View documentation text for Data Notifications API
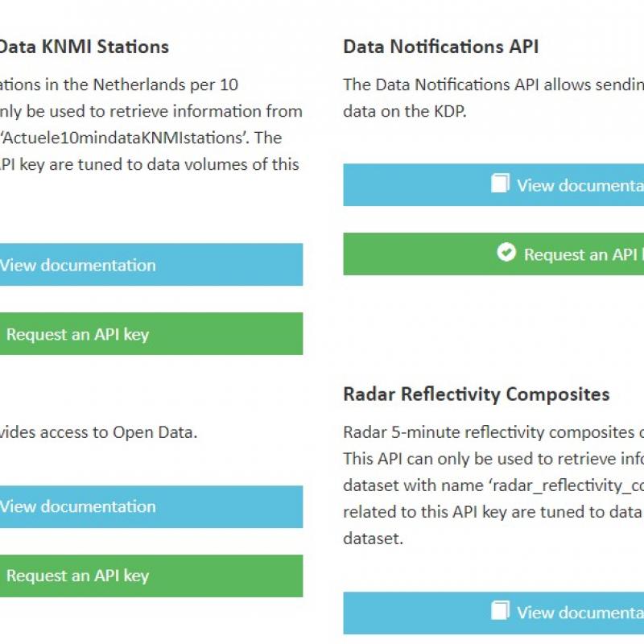 click(580, 186)
